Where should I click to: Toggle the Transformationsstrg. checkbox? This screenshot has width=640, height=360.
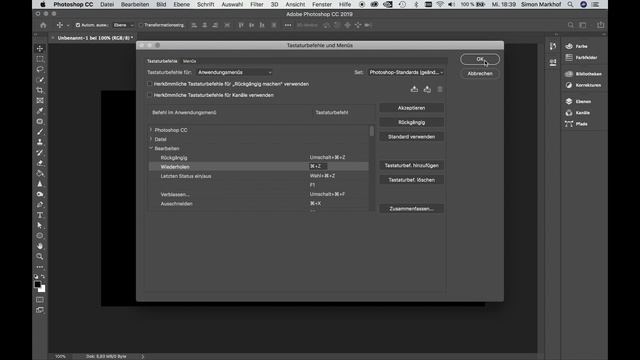pyautogui.click(x=141, y=25)
